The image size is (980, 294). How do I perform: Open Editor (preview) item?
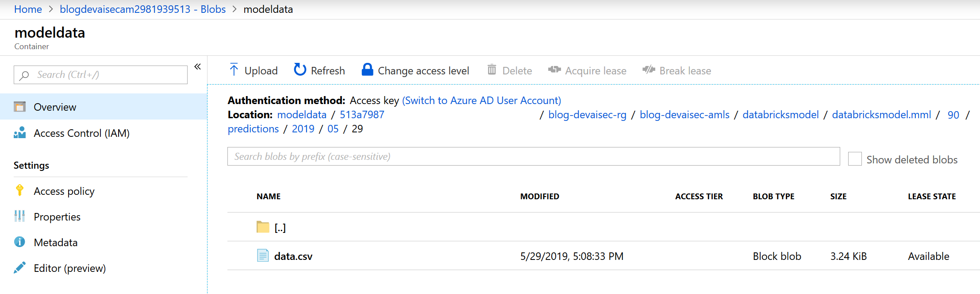tap(69, 268)
